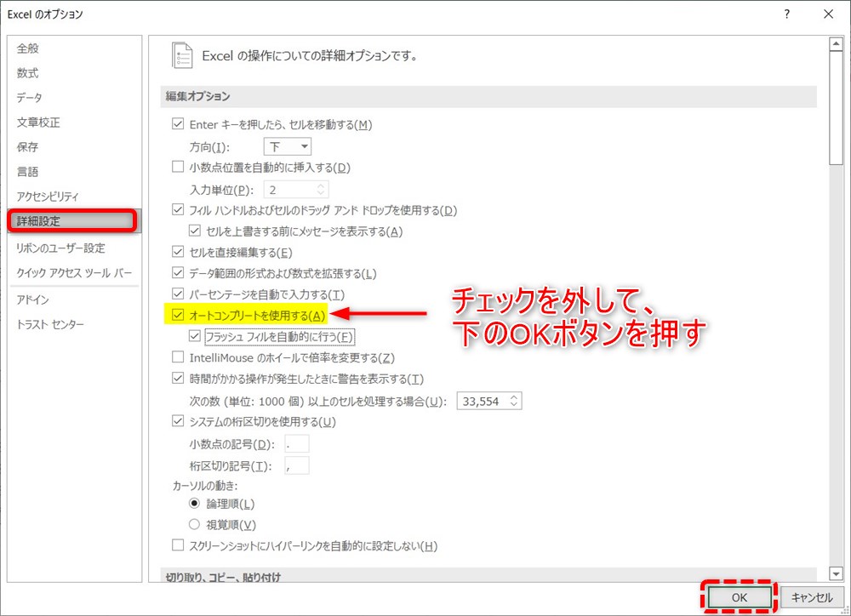
Task: Open the 数式 settings section
Action: [28, 73]
